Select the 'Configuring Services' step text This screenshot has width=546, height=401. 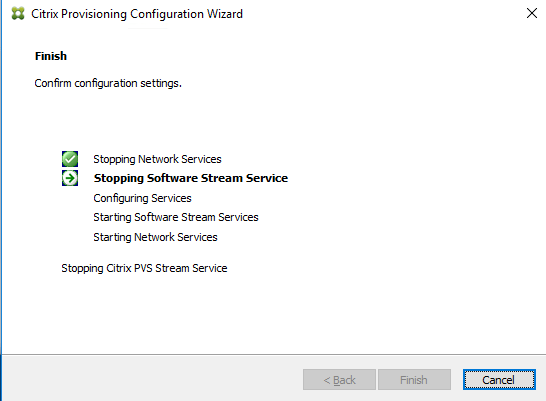142,198
